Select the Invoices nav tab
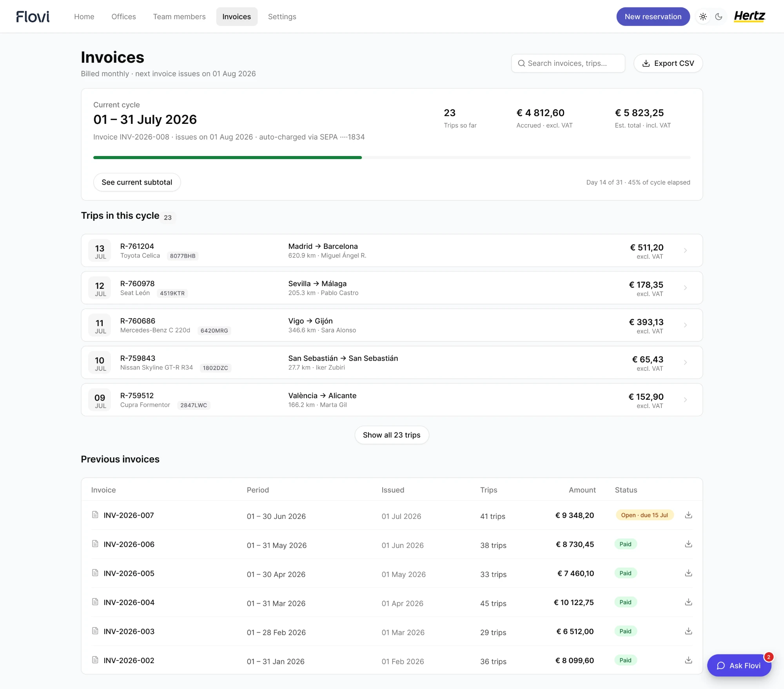This screenshot has width=784, height=689. (x=237, y=16)
